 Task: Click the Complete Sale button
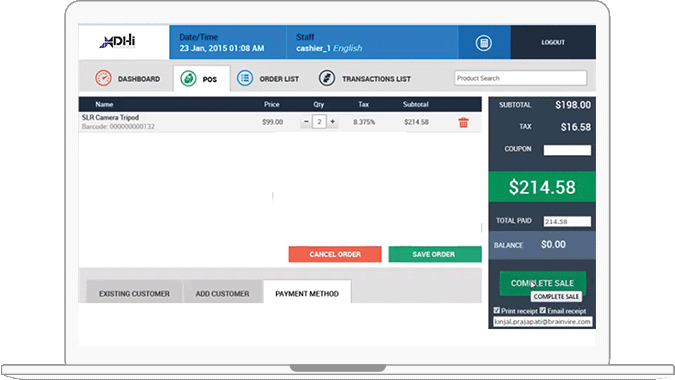coord(542,283)
